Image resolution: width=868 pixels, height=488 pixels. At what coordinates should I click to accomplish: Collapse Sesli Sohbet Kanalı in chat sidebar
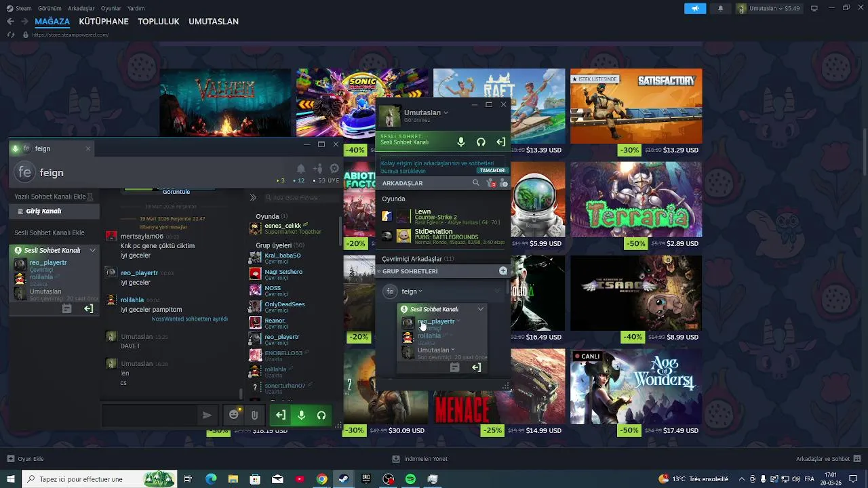click(x=93, y=250)
